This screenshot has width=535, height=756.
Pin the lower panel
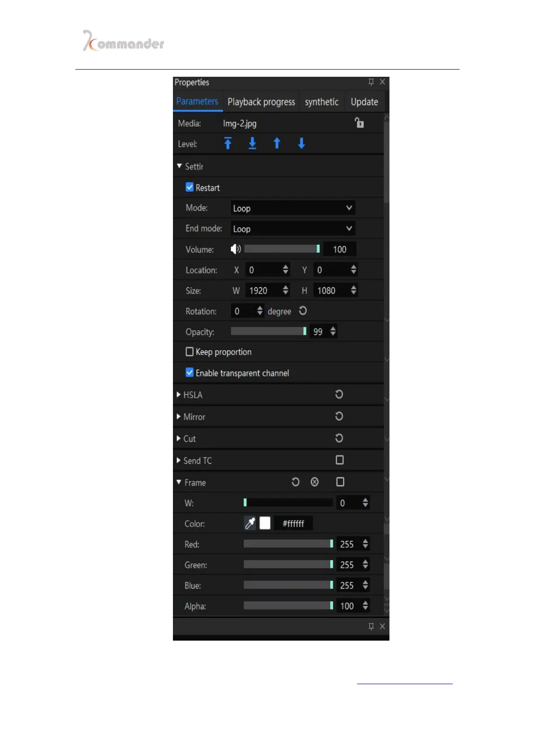click(371, 626)
